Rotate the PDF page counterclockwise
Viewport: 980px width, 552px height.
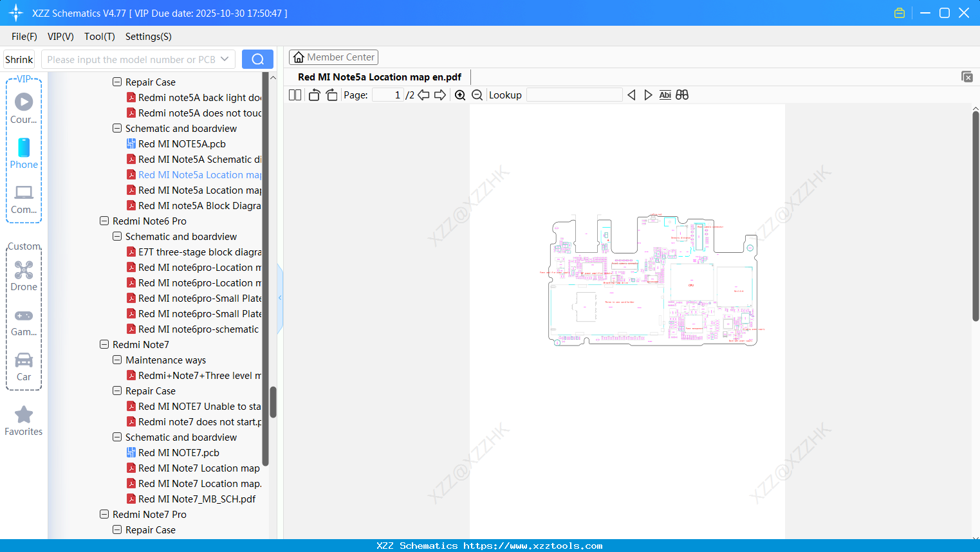pyautogui.click(x=314, y=95)
